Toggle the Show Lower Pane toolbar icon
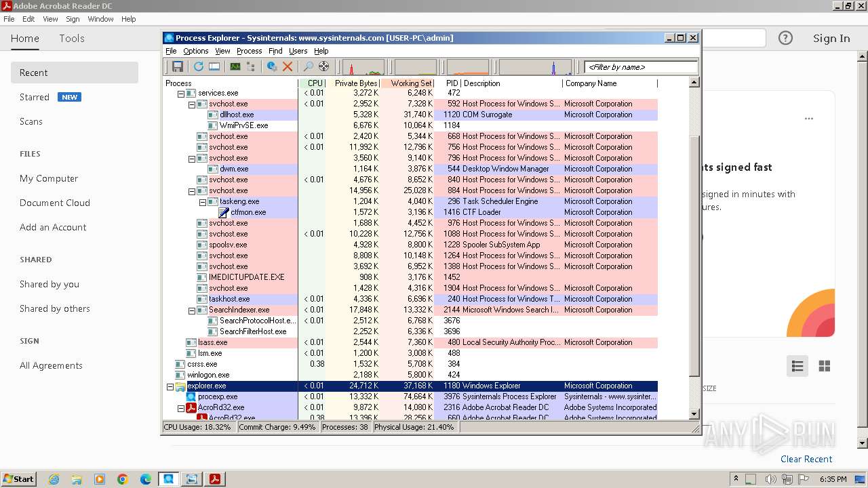Viewport: 868px width, 488px height. 214,66
